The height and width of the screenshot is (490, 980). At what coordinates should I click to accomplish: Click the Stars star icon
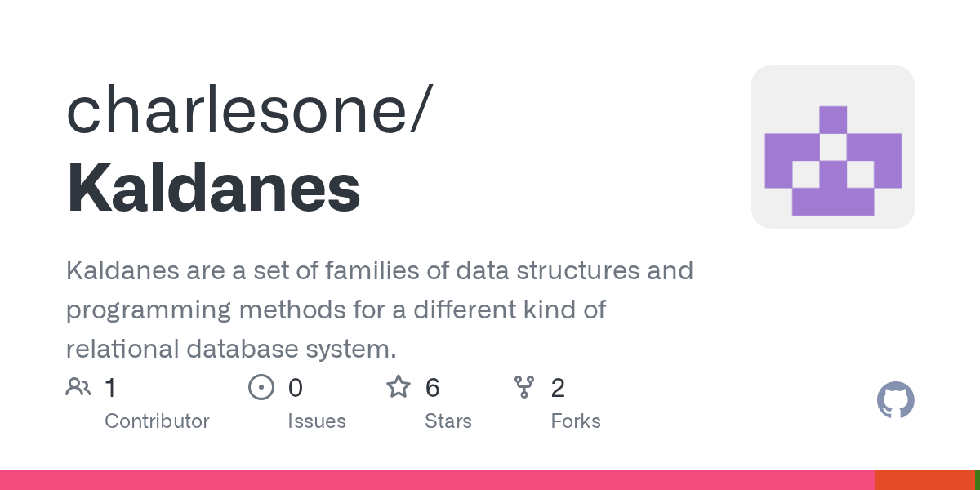(x=399, y=387)
